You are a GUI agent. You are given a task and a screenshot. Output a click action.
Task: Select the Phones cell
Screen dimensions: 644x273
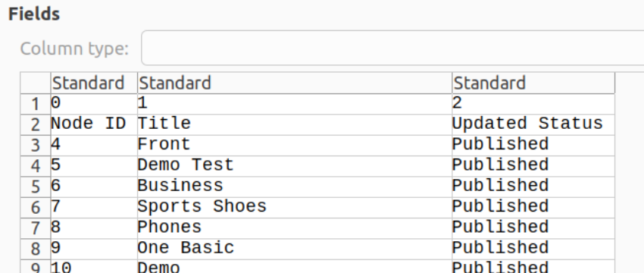(x=295, y=228)
